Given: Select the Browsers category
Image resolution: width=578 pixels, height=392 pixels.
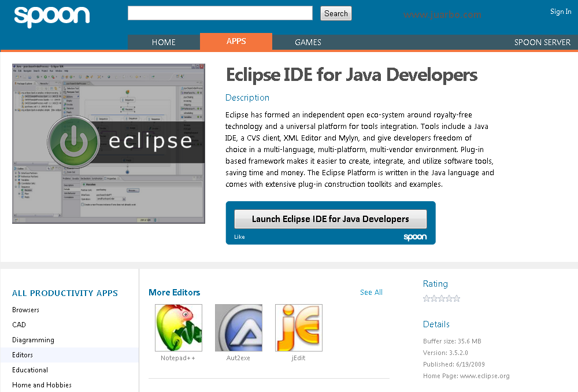Looking at the screenshot, I should coord(25,310).
